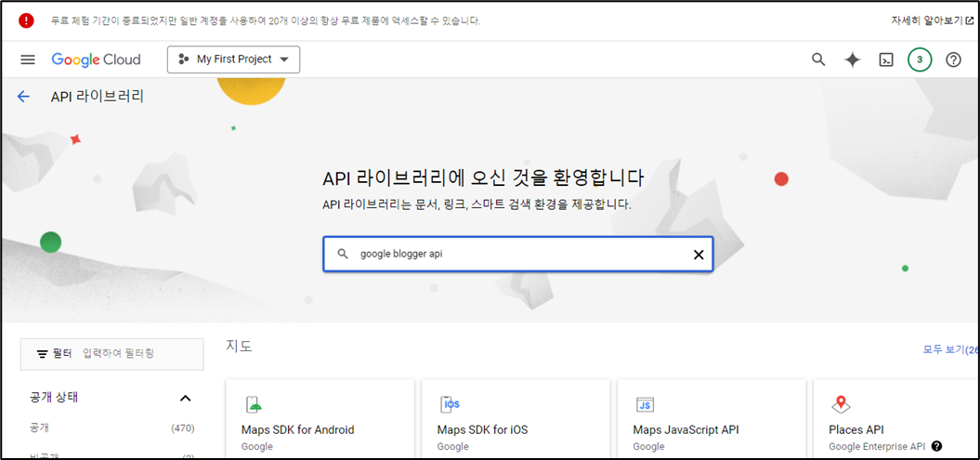Click the magnifier inside the search box
The width and height of the screenshot is (980, 460).
tap(342, 254)
